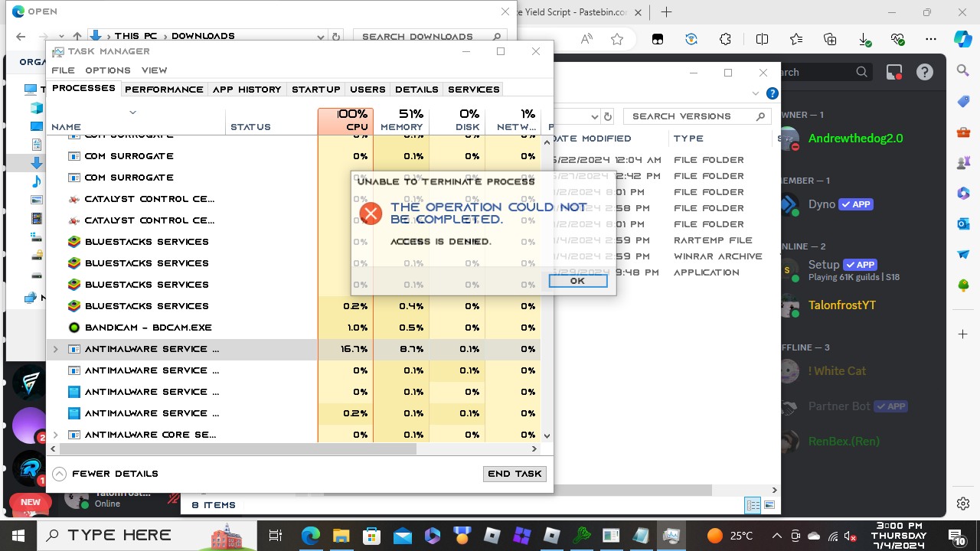Add page to favorites star icon

617,39
